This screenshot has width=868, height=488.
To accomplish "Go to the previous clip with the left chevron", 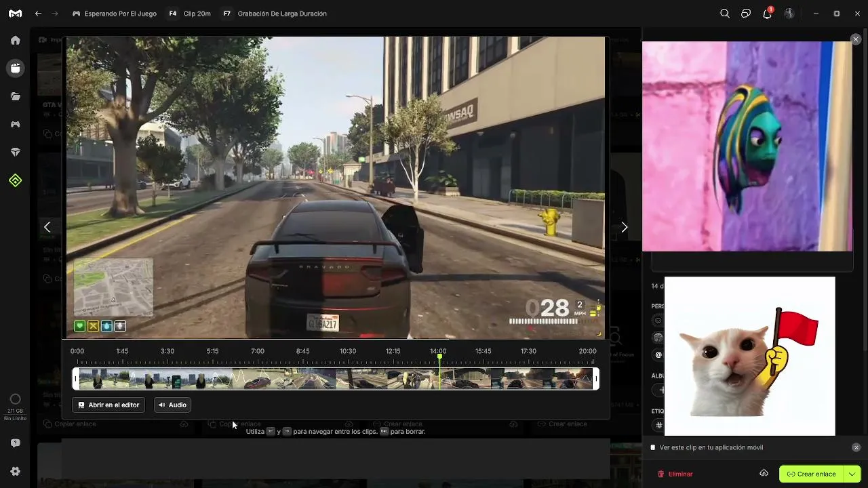I will pos(47,227).
